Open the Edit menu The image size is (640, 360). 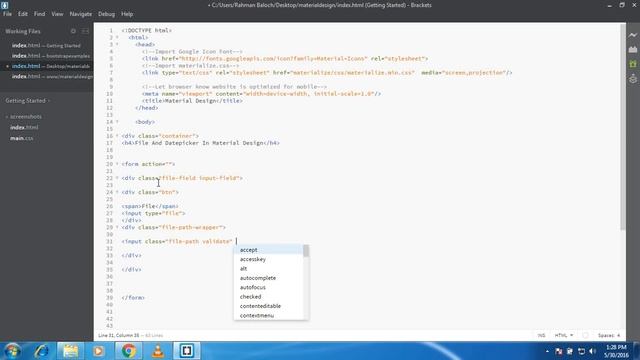coord(22,14)
